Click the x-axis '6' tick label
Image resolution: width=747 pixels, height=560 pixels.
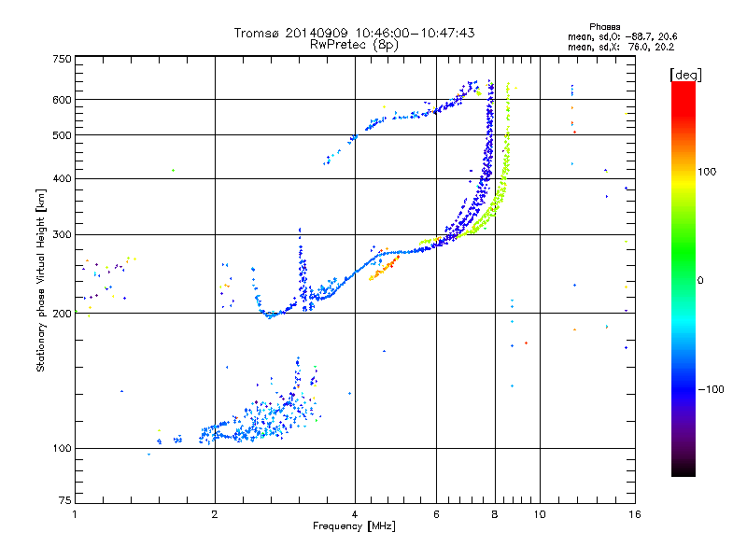pyautogui.click(x=436, y=514)
